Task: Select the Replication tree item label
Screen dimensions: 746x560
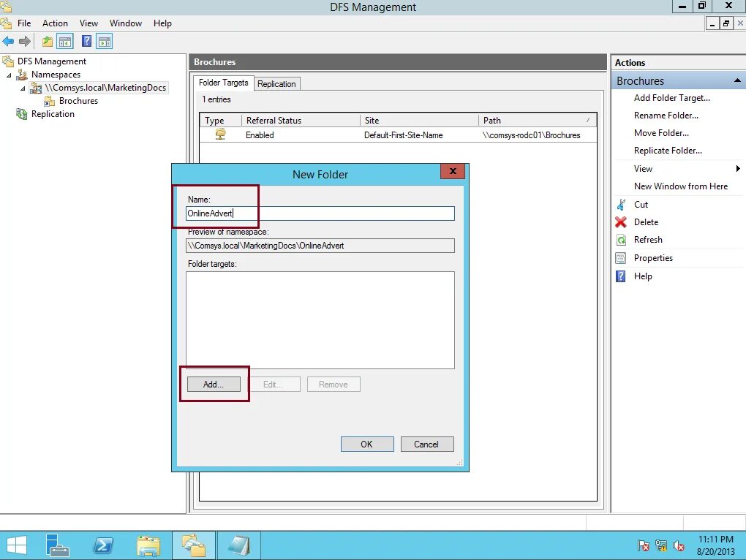Action: click(x=53, y=114)
